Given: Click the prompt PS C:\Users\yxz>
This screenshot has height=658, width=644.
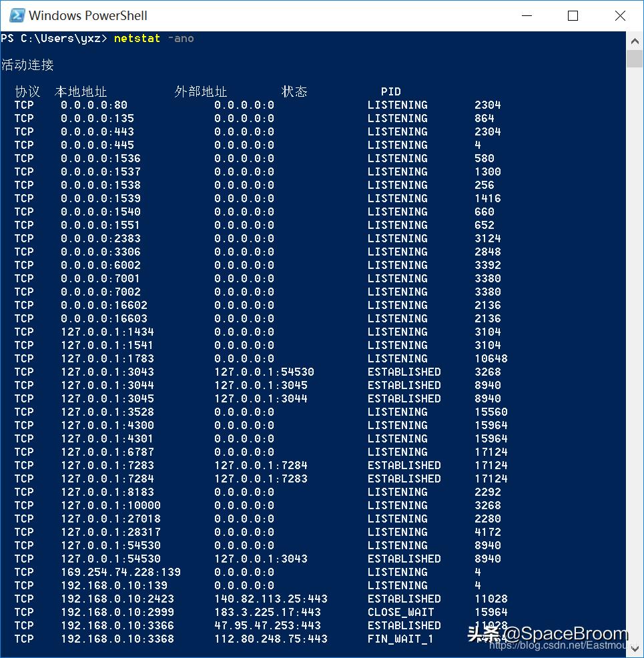Looking at the screenshot, I should [54, 39].
